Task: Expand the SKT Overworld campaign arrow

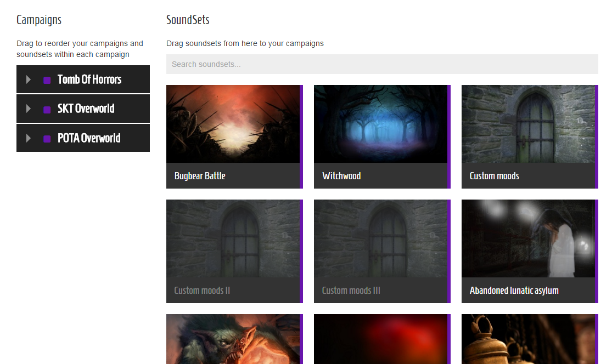Action: pyautogui.click(x=28, y=109)
